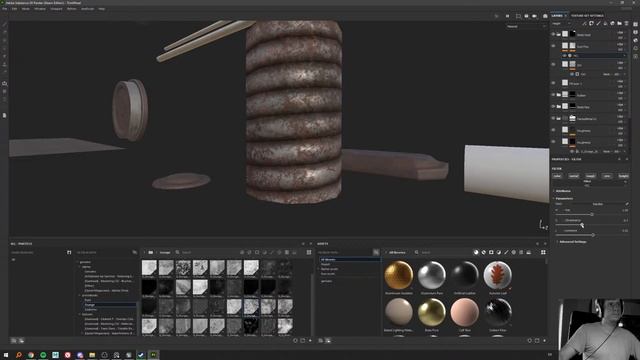Select the Aluminium Anodized material thumbnail

click(398, 275)
